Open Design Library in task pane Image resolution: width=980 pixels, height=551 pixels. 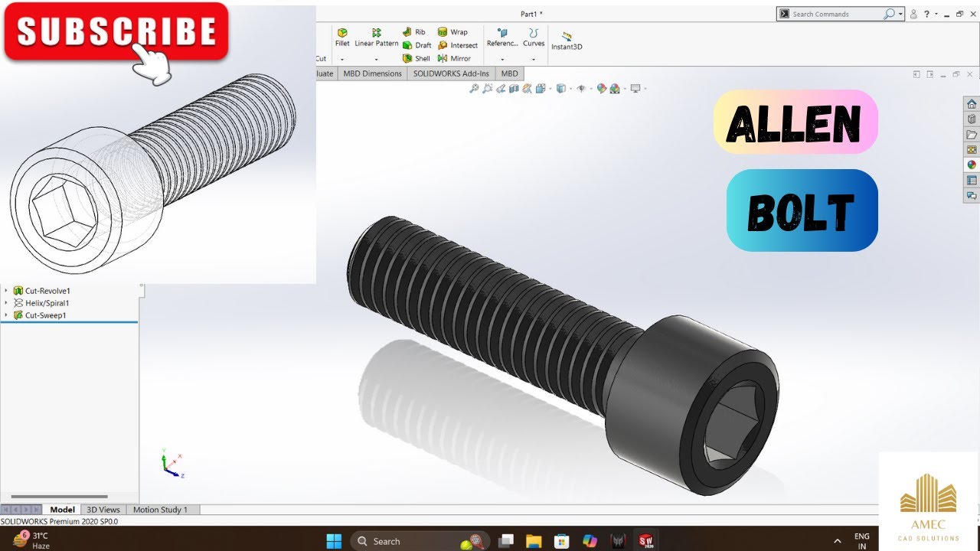coord(972,119)
